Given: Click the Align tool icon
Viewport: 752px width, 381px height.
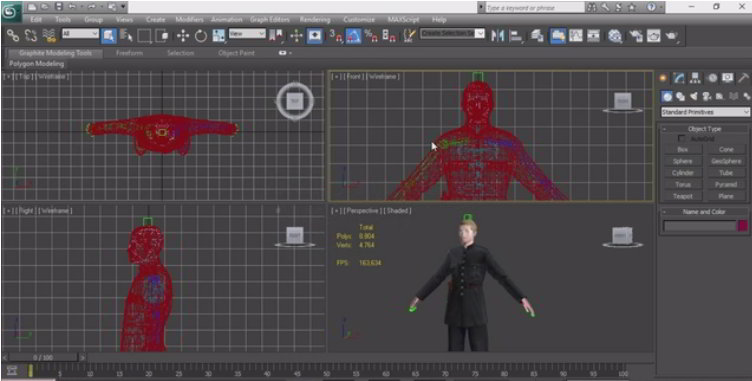Looking at the screenshot, I should [x=516, y=36].
